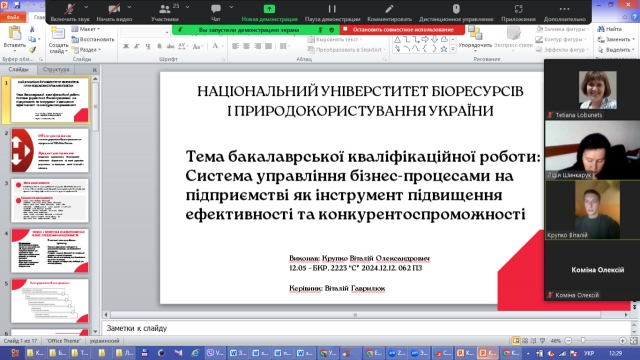Close the slides pane
Viewport: 640px width, 360px height.
pos(95,70)
